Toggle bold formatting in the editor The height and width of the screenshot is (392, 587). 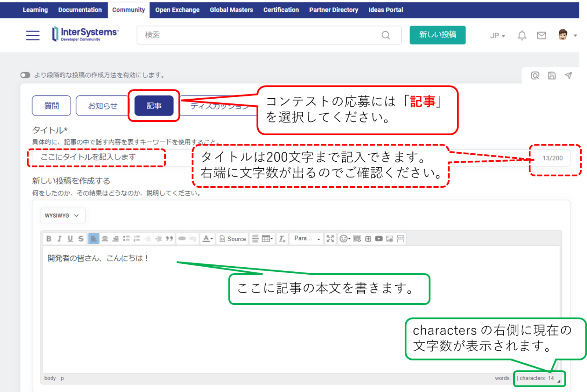49,239
